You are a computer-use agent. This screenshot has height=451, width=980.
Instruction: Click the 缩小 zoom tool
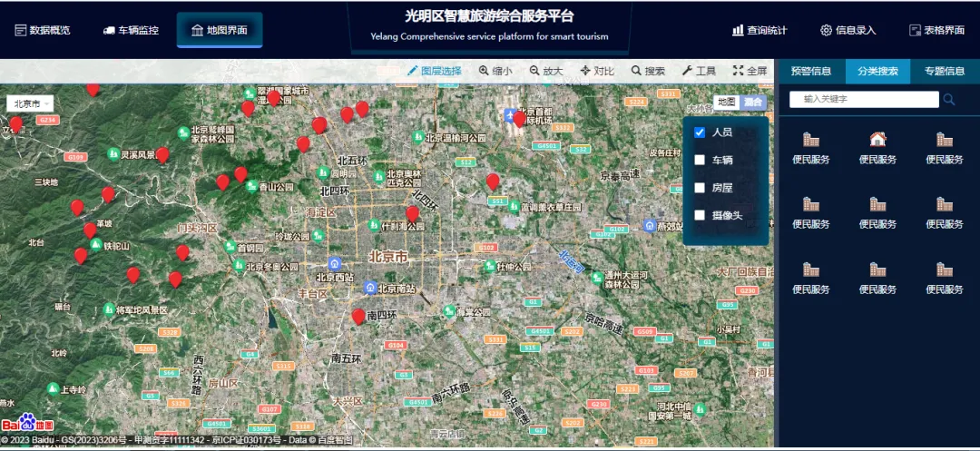[495, 71]
